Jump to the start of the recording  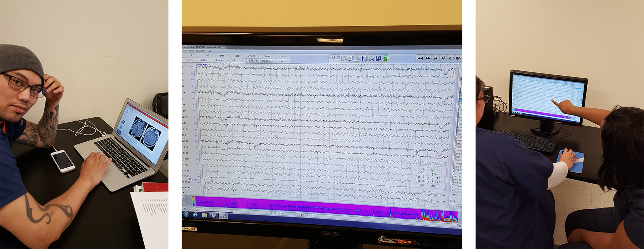click(436, 58)
